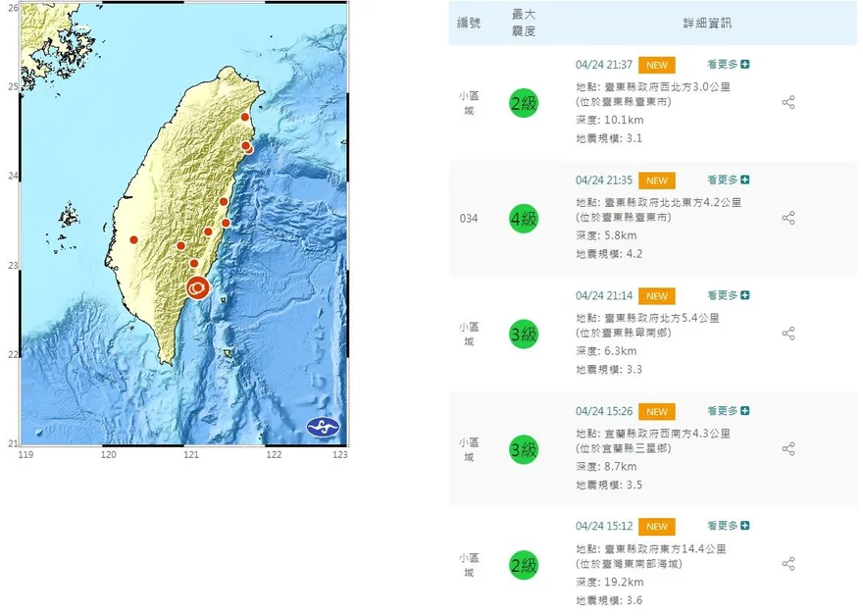Click the 編號 column header
Viewport: 863px width, 616px height.
[x=469, y=23]
